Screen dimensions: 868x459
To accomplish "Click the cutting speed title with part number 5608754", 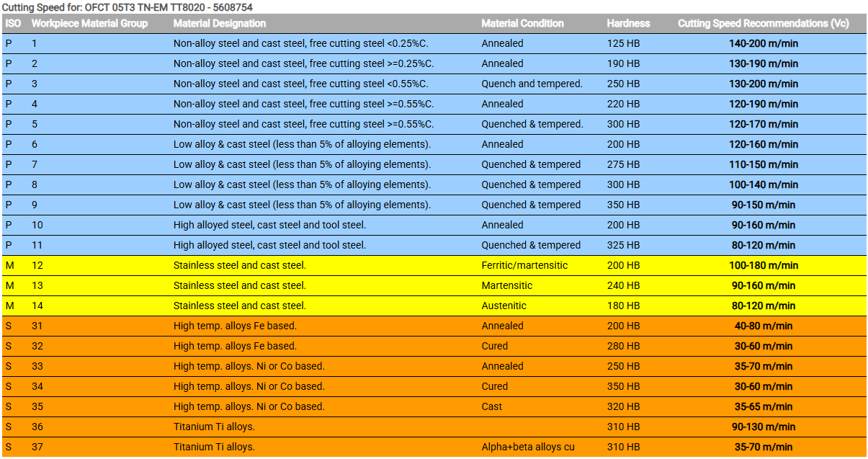I will (x=127, y=7).
